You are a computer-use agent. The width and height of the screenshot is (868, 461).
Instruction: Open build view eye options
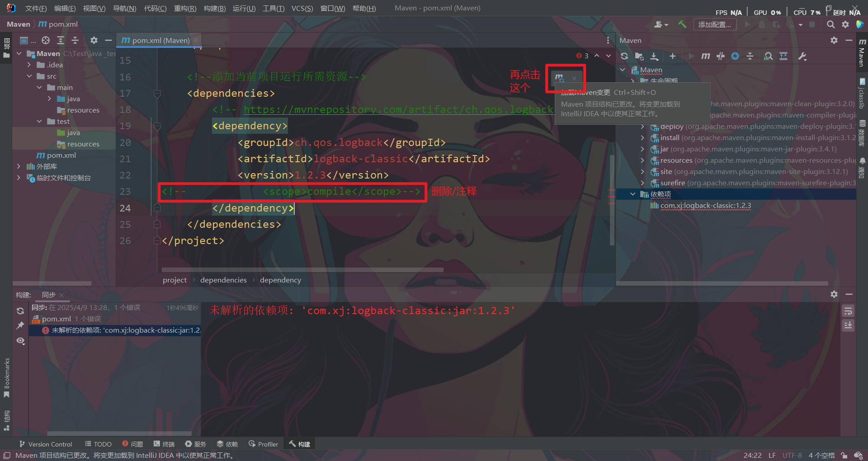click(20, 340)
